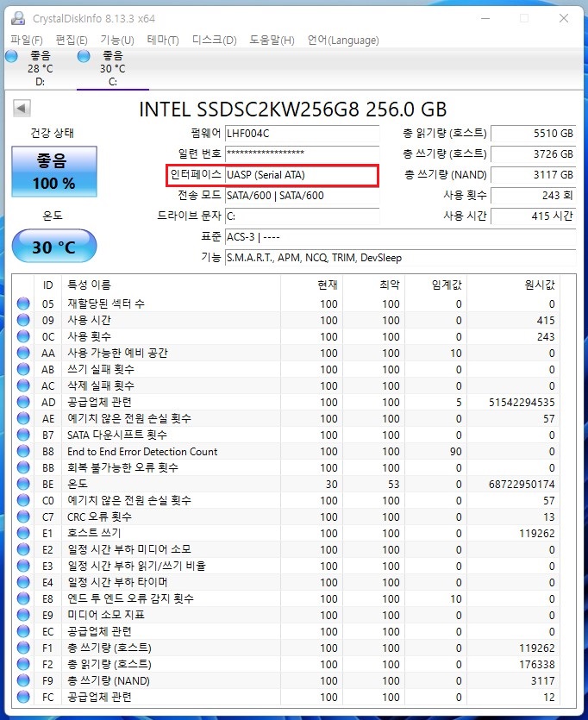Click status orb of attribute BE row
This screenshot has width=588, height=720.
pos(23,484)
